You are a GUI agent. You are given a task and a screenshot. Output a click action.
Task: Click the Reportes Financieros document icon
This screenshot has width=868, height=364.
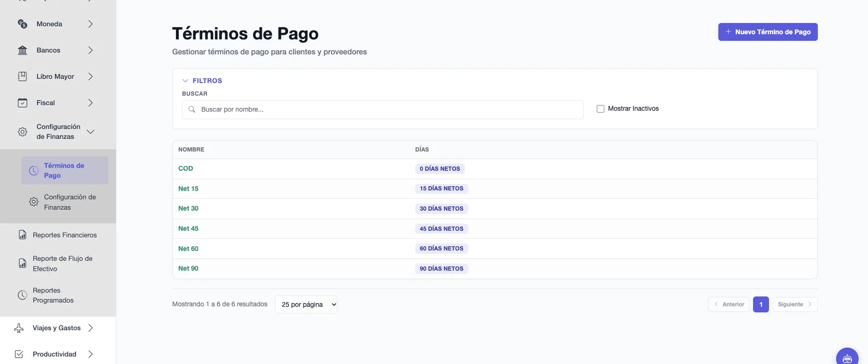22,235
